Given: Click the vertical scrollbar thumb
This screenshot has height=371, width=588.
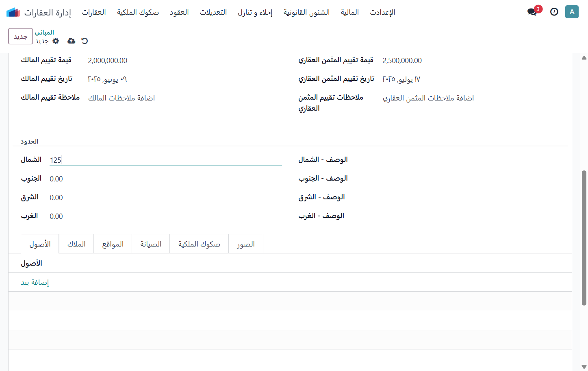Looking at the screenshot, I should [x=584, y=238].
